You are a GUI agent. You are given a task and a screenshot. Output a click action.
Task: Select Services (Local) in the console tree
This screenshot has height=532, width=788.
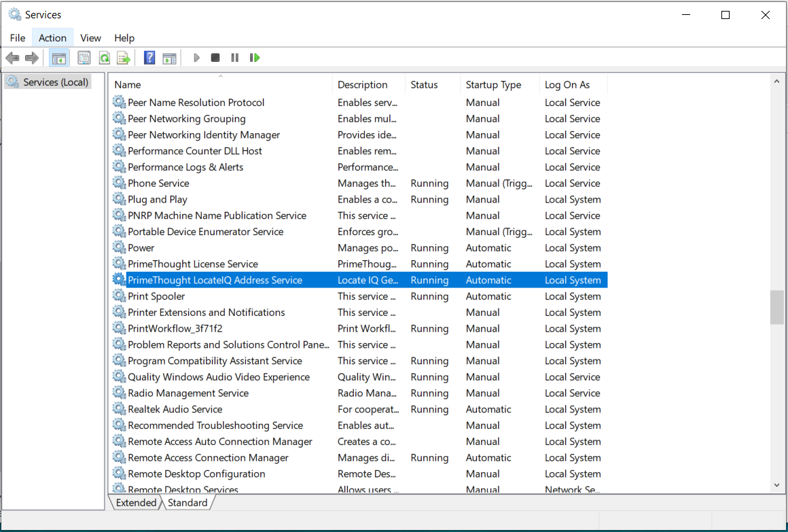click(56, 82)
